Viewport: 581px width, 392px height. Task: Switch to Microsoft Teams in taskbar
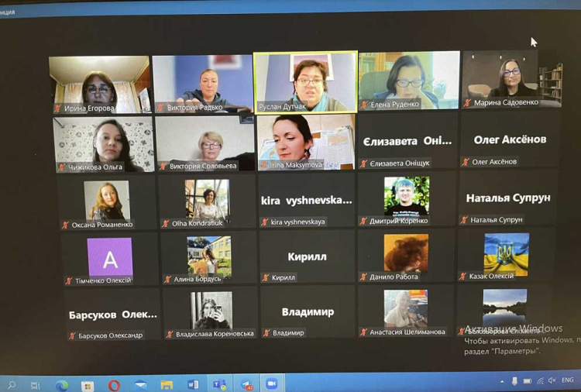[x=219, y=384]
